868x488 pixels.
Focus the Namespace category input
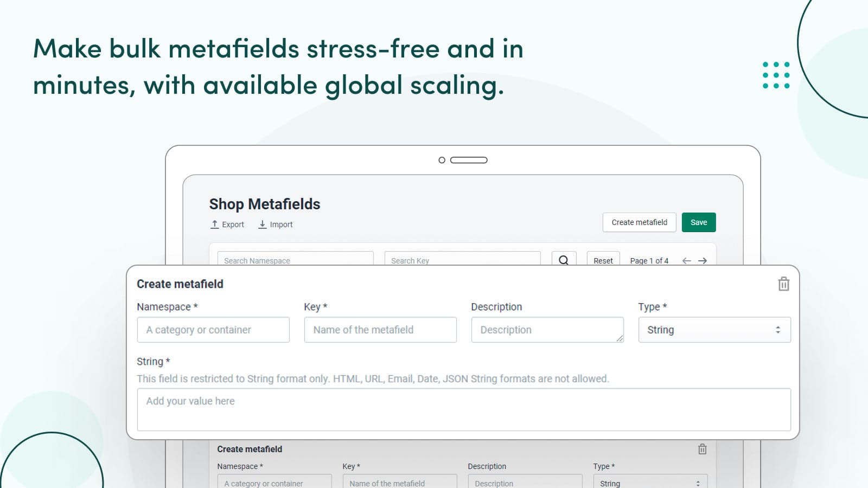(213, 330)
